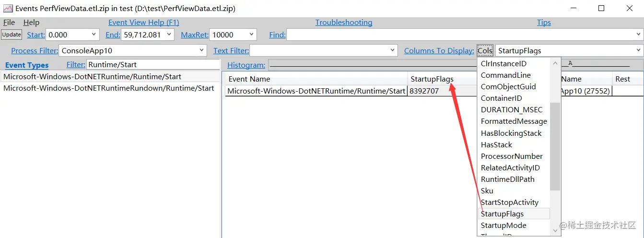Viewport: 644px width, 238px height.
Task: Click the Start label link
Action: [x=36, y=35]
